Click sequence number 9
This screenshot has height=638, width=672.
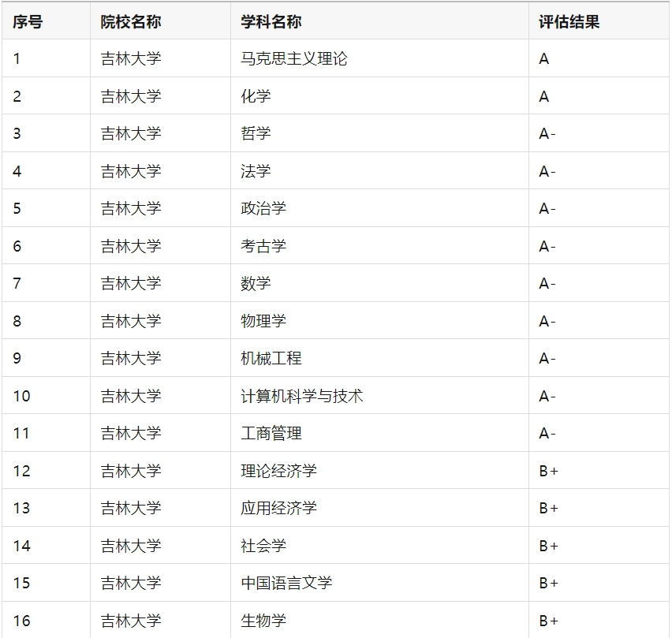tap(17, 359)
